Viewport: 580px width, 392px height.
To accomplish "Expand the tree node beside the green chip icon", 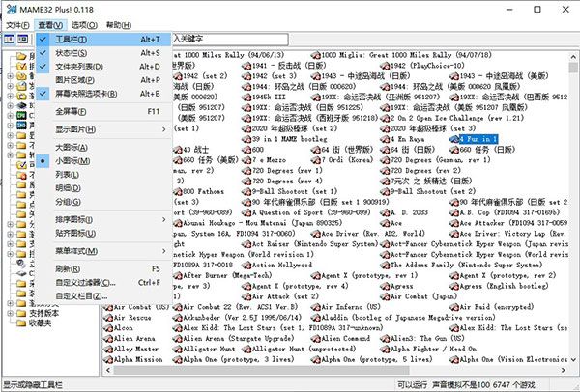I will (11, 115).
